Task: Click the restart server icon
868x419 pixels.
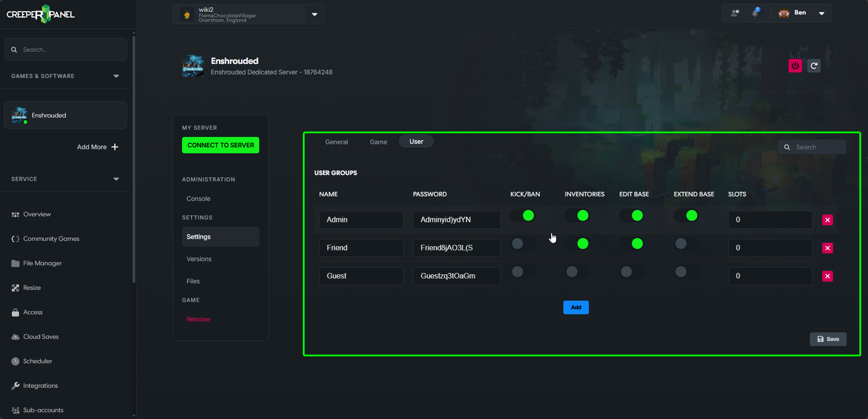Action: 814,66
